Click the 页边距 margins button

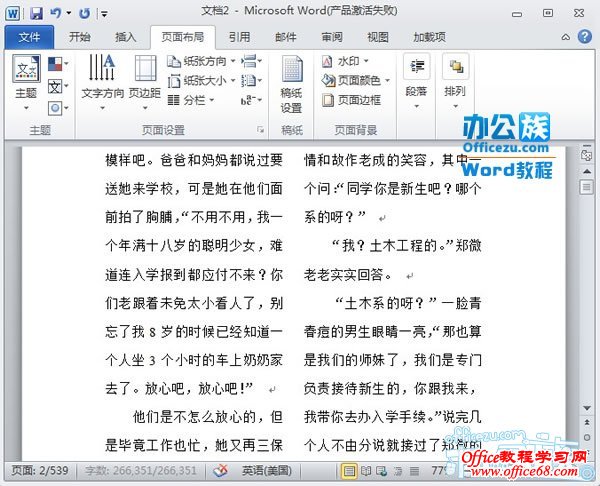[145, 83]
